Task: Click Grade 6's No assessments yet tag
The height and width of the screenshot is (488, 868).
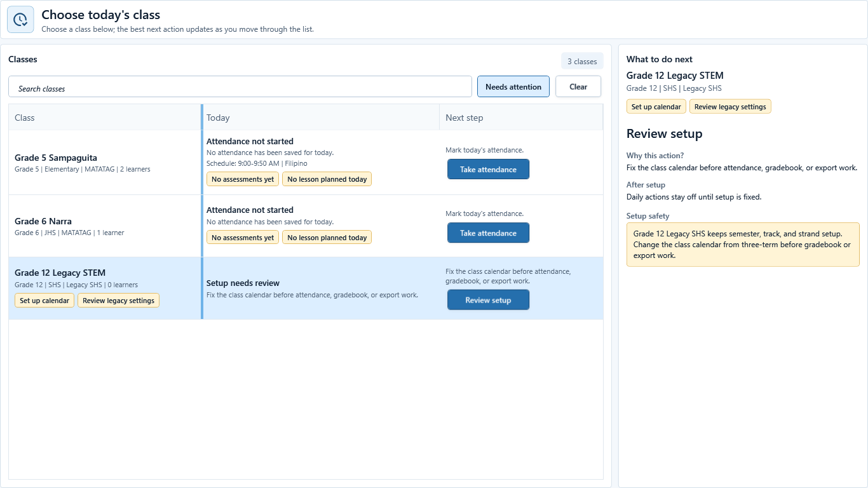Action: [243, 238]
